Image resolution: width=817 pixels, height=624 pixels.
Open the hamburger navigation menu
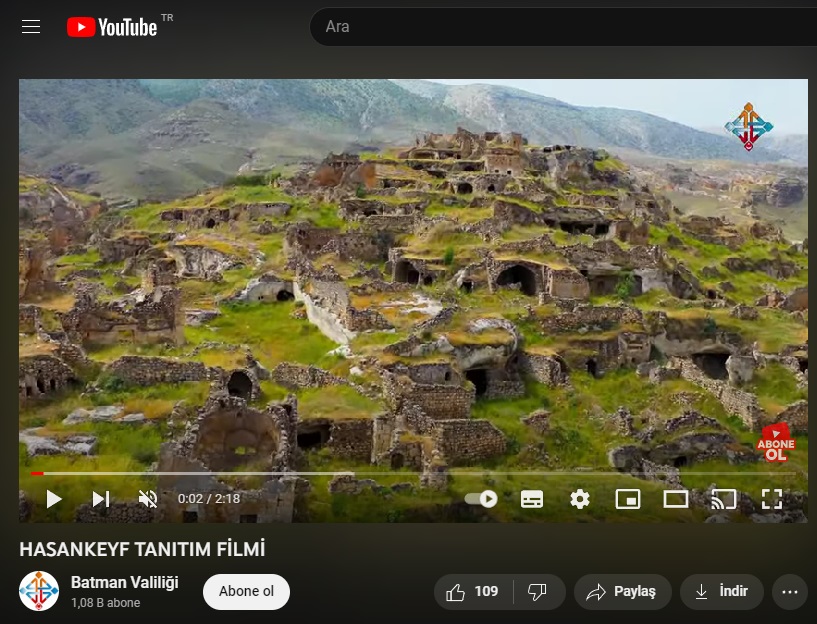tap(31, 26)
